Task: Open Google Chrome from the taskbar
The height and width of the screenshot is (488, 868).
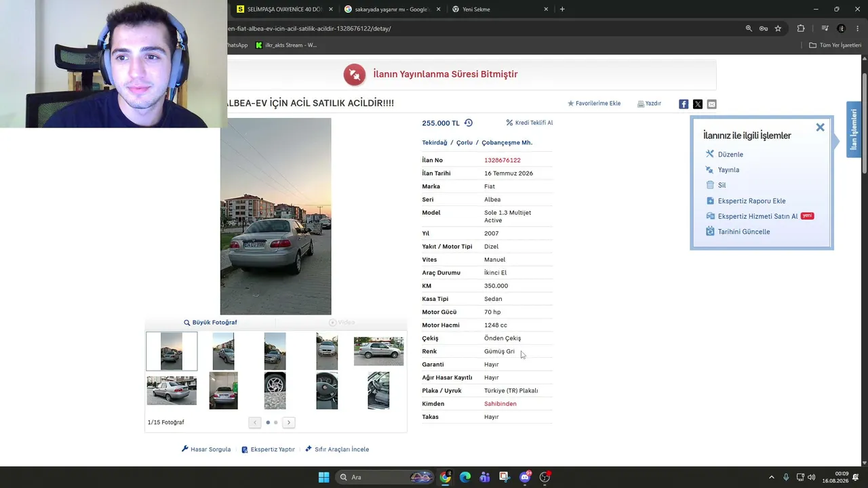Action: pyautogui.click(x=445, y=477)
